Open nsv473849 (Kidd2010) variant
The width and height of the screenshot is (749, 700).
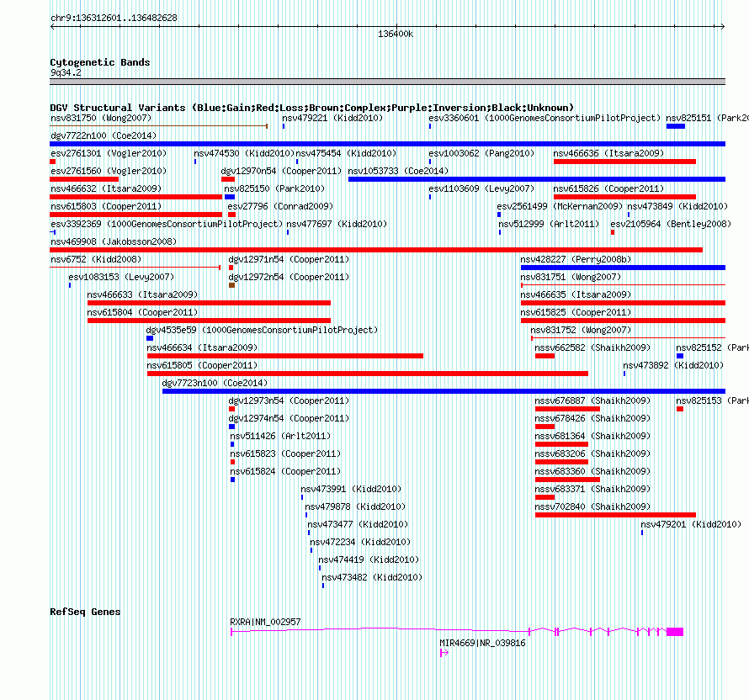pyautogui.click(x=677, y=206)
